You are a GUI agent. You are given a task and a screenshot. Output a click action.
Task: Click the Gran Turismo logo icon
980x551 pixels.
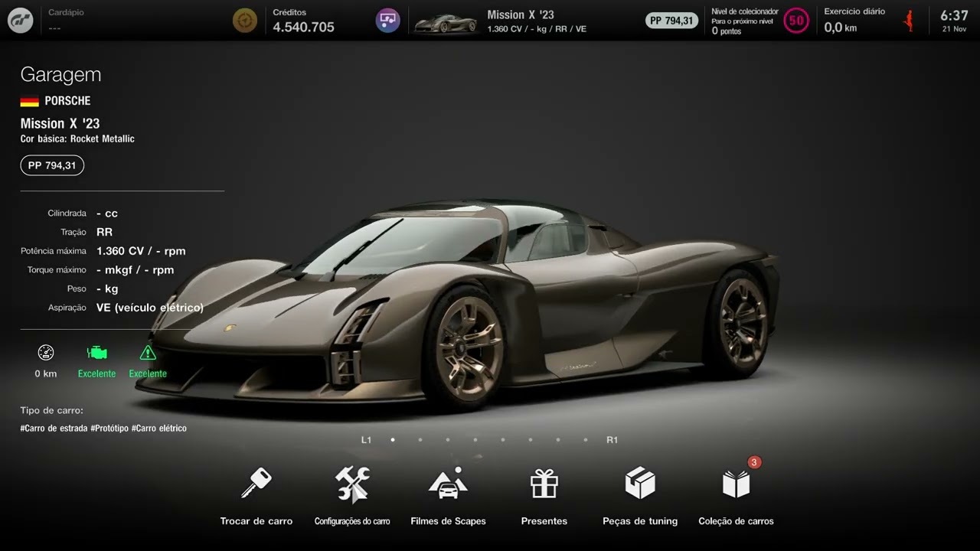[x=21, y=21]
